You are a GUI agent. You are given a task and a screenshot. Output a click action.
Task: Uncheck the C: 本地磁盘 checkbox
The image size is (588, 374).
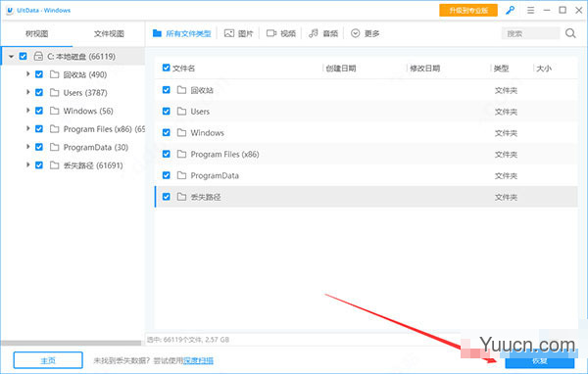[x=23, y=56]
